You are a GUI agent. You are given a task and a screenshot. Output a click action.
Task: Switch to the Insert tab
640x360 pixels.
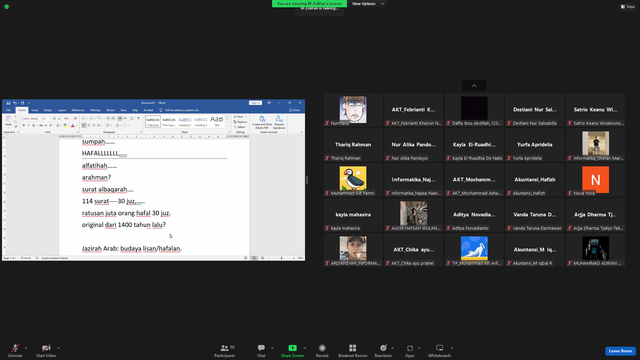(x=35, y=110)
